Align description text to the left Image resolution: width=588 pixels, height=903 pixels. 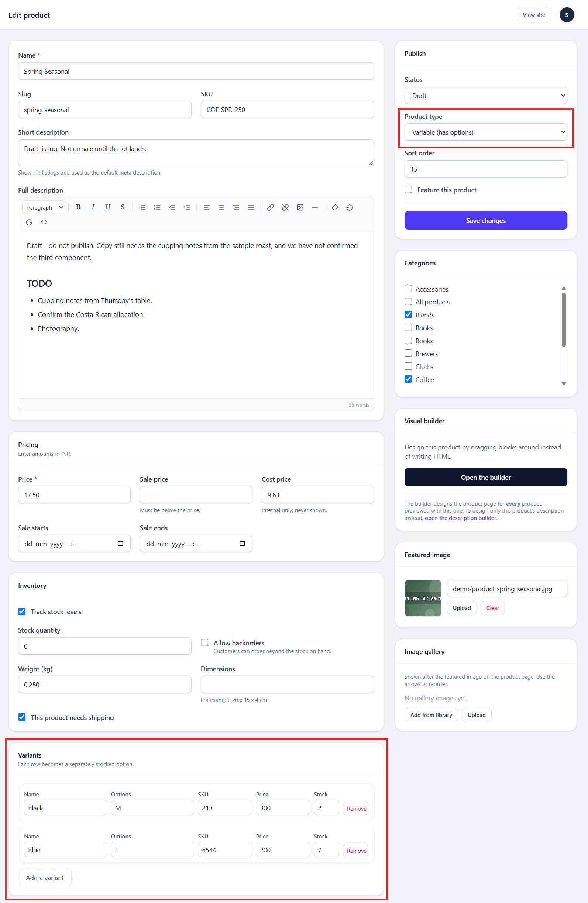(206, 207)
